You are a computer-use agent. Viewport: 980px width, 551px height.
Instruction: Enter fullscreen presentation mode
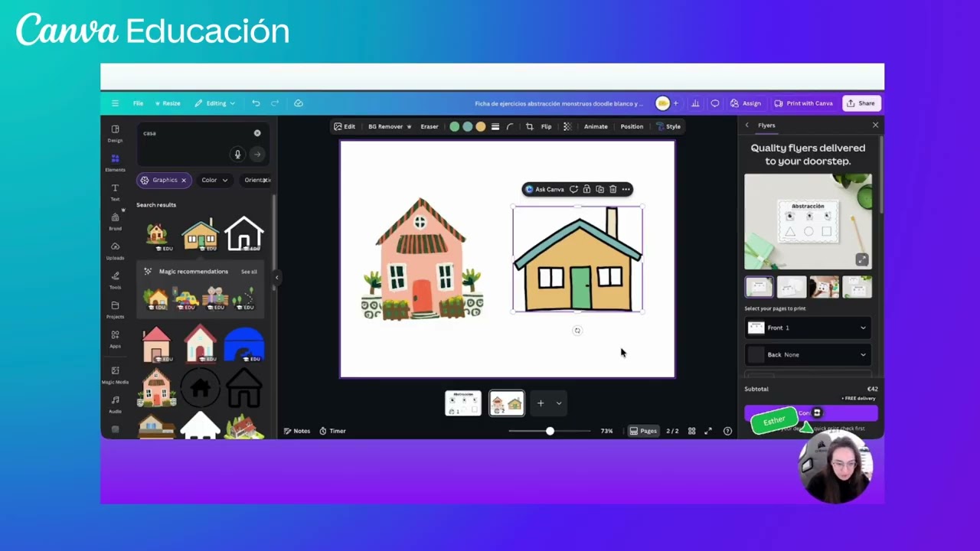(708, 431)
